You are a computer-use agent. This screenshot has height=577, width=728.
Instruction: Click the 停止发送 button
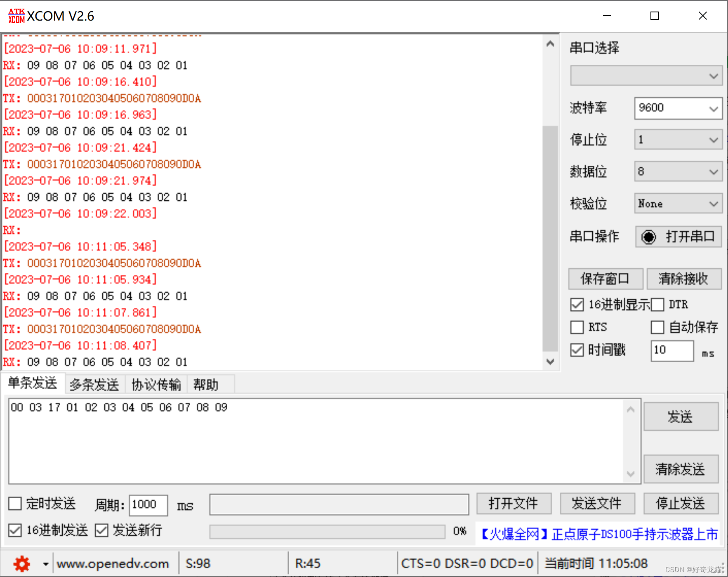pos(681,504)
